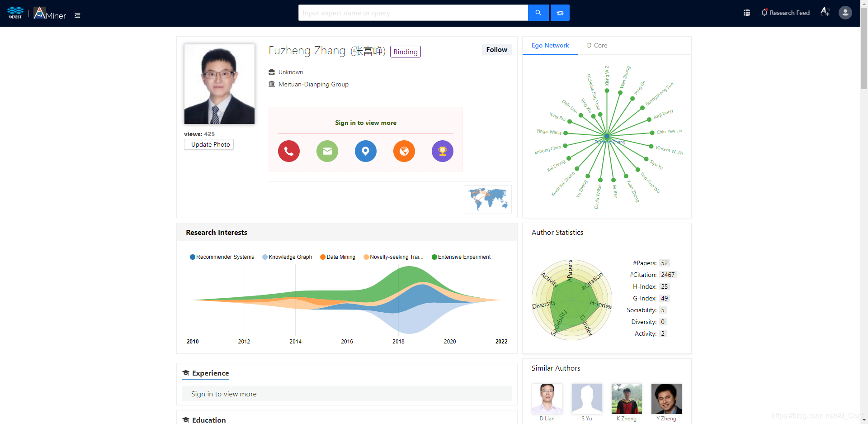Switch to the D-Core tab
This screenshot has width=868, height=424.
point(597,45)
